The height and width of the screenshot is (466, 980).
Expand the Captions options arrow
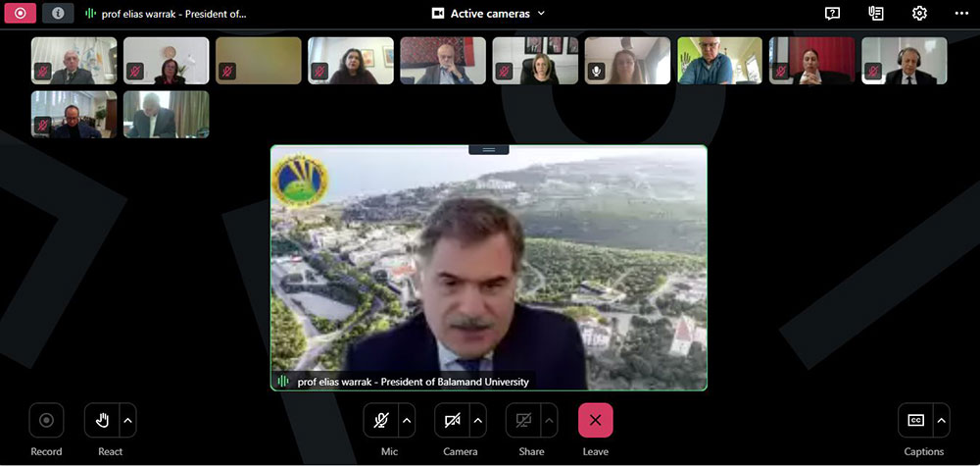pyautogui.click(x=942, y=421)
